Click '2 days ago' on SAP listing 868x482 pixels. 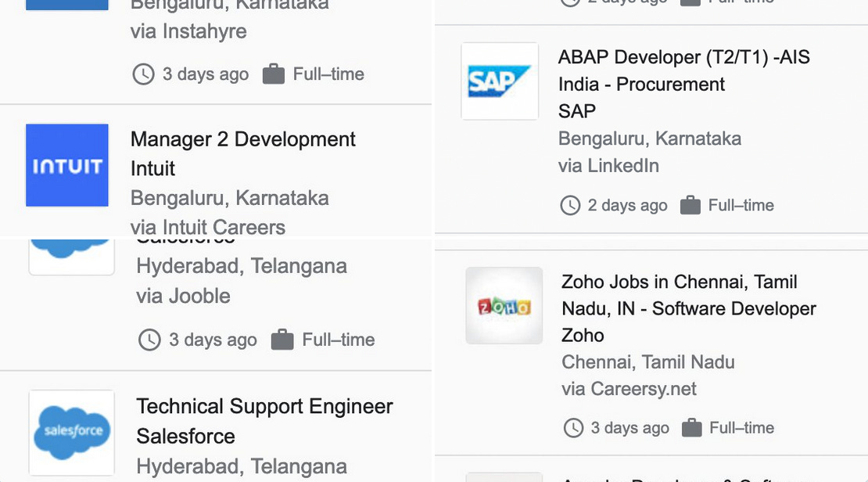point(627,206)
